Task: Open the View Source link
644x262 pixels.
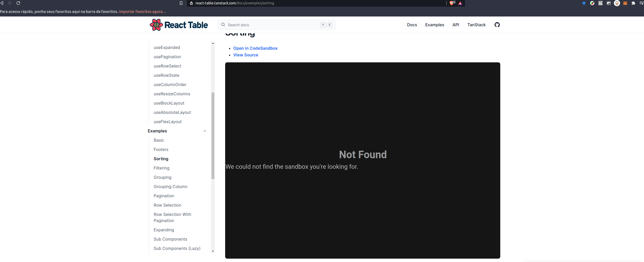Action: click(x=245, y=55)
